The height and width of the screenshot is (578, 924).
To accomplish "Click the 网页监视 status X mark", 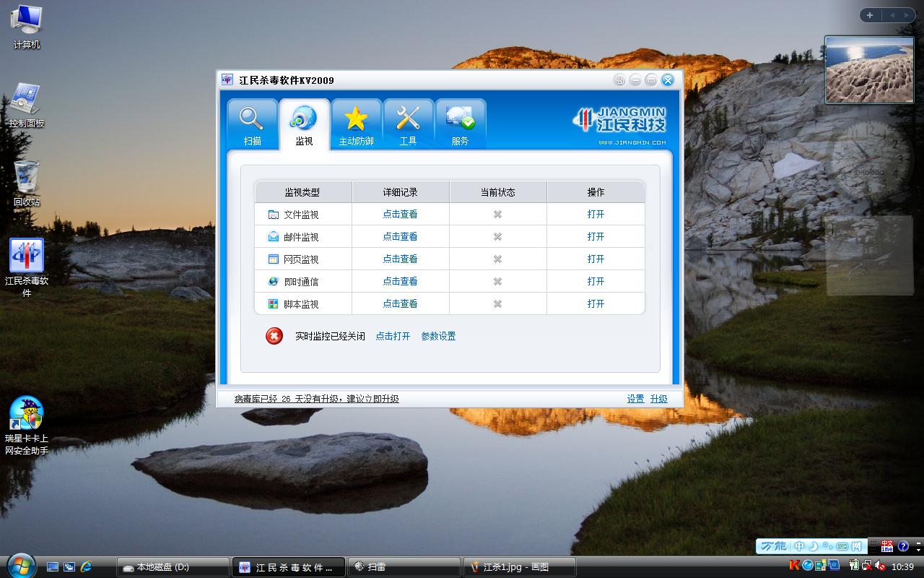I will pos(497,259).
